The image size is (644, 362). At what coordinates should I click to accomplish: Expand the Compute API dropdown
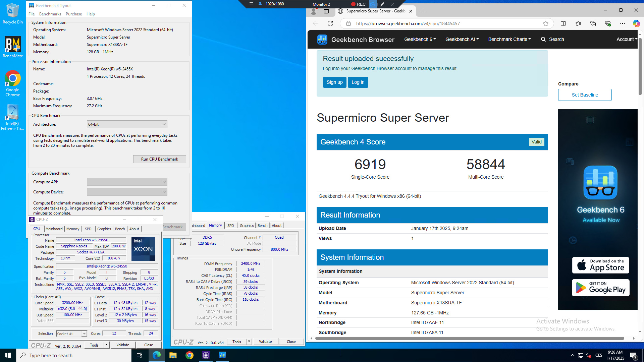(127, 182)
